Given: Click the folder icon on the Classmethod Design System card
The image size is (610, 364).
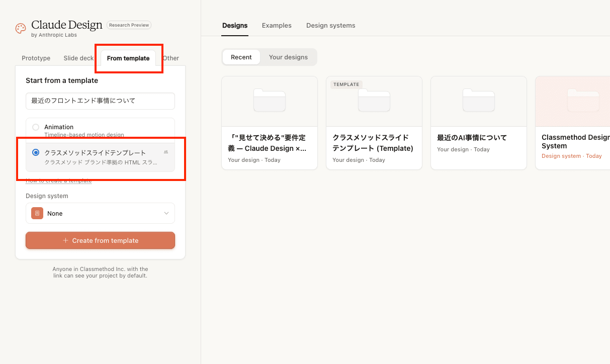Looking at the screenshot, I should pos(583,100).
